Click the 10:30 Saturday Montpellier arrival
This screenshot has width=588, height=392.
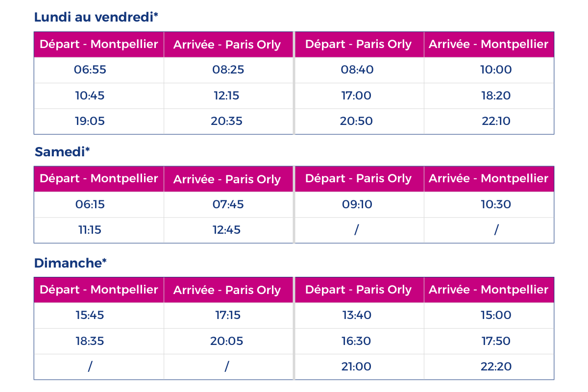[496, 204]
